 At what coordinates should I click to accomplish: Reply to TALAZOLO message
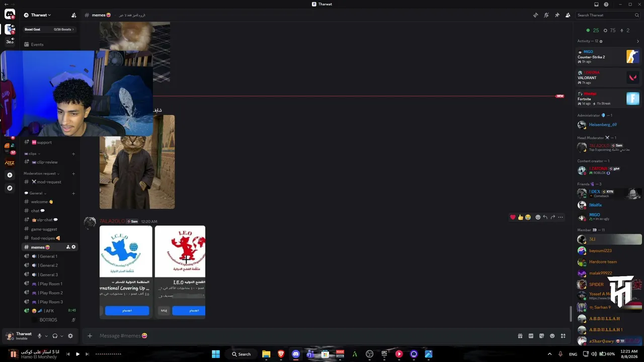tap(545, 217)
